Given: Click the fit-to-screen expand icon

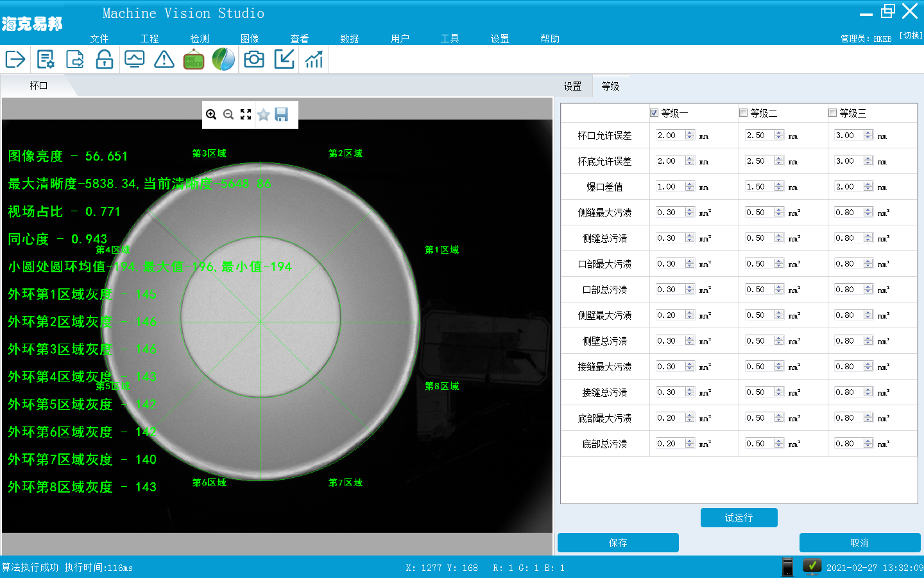Looking at the screenshot, I should (246, 115).
